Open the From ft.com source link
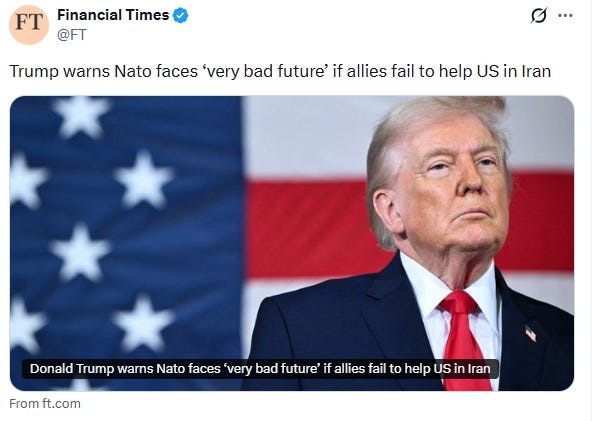This screenshot has height=421, width=596. point(45,404)
